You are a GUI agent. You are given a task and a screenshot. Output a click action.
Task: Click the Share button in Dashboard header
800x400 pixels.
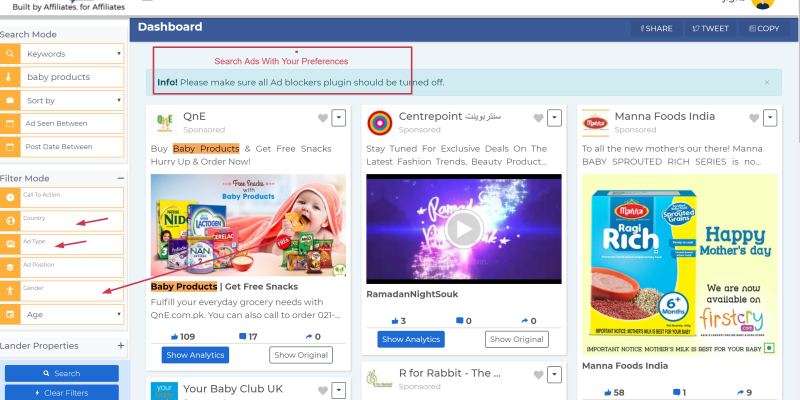tap(656, 29)
